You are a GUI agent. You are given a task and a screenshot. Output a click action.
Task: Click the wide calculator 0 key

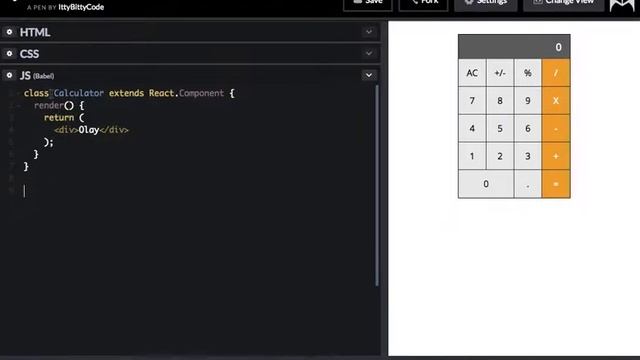tap(486, 184)
